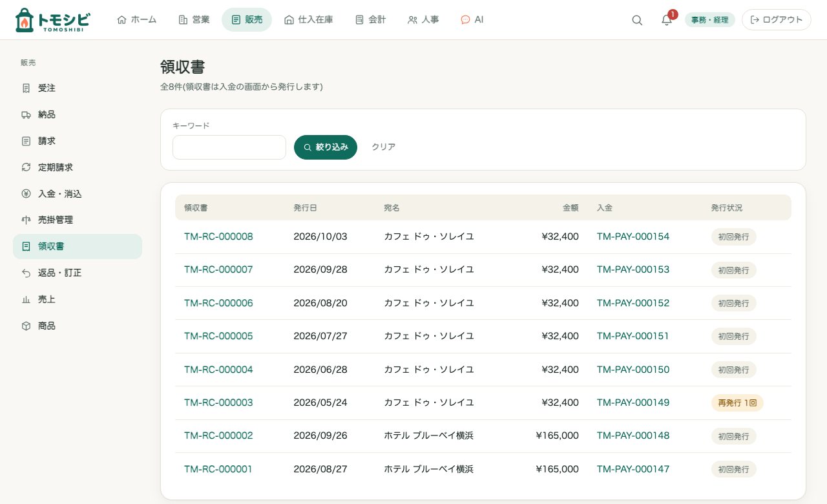
Task: Click the 受注 sidebar icon
Action: click(26, 88)
